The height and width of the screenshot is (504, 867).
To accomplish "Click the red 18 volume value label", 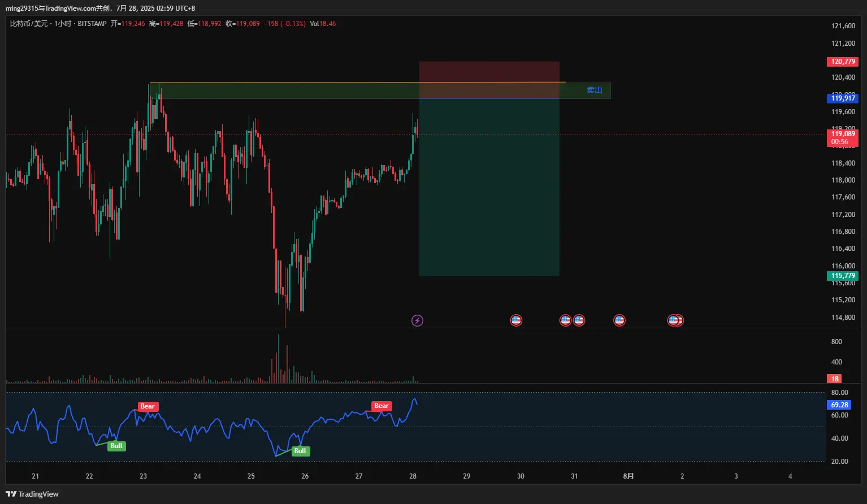I will coord(835,379).
